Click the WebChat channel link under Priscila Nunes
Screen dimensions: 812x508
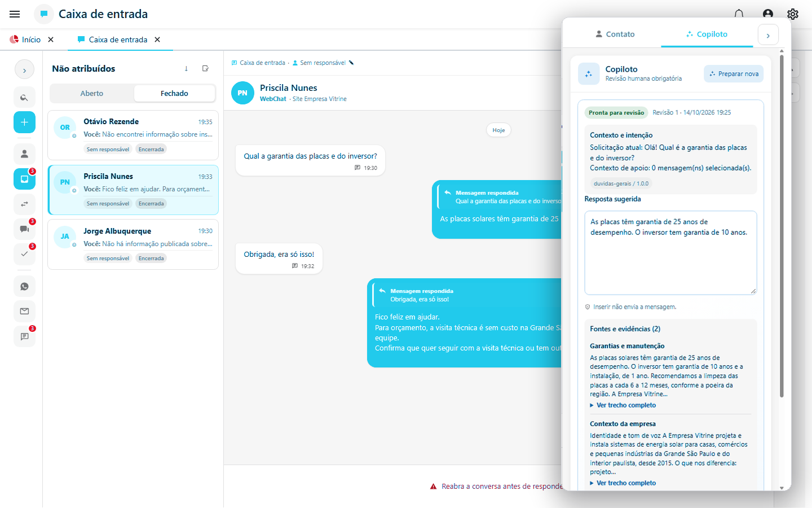point(273,99)
